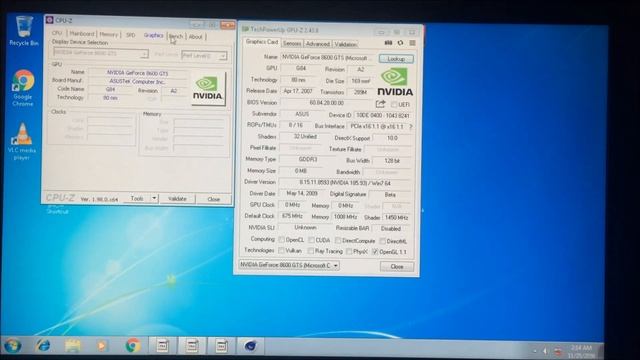This screenshot has width=640, height=360.
Task: Click the Tools button in CPU-Z
Action: [x=137, y=198]
